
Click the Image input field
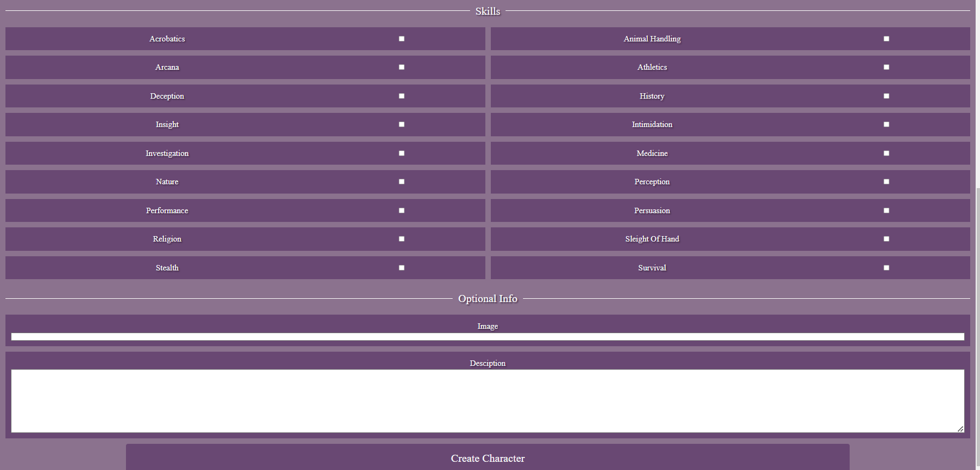(488, 337)
